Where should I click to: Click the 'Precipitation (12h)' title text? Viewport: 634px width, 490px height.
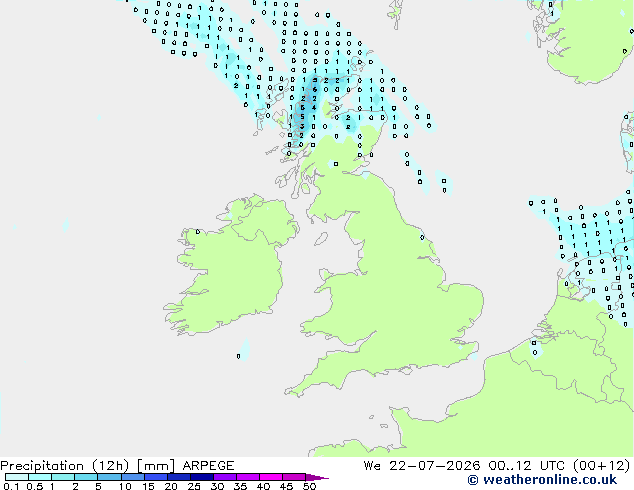click(65, 466)
